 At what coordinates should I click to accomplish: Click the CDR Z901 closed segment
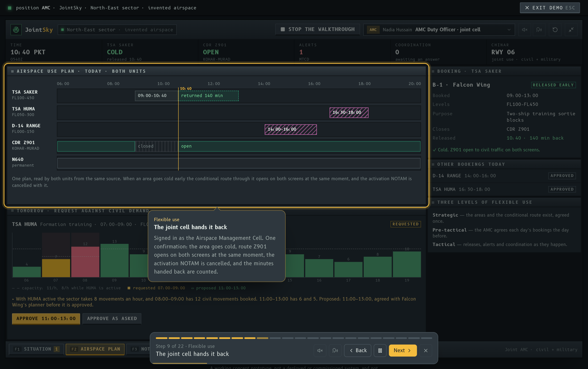coord(157,146)
